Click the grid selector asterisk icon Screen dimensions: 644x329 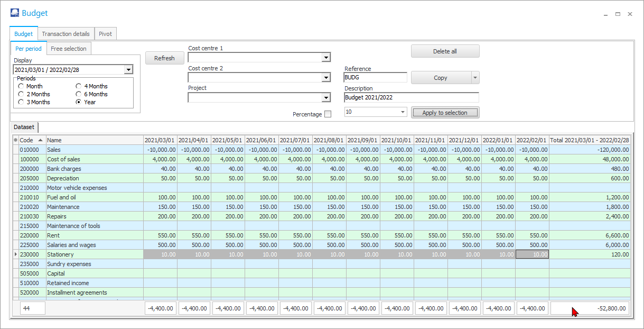15,140
